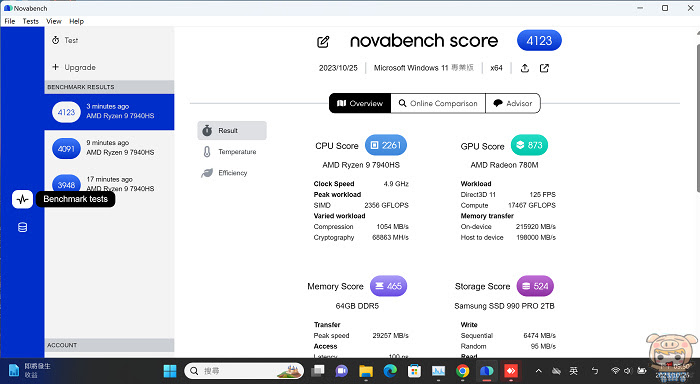The height and width of the screenshot is (384, 700).
Task: Select the Result stopwatch view
Action: (x=232, y=130)
